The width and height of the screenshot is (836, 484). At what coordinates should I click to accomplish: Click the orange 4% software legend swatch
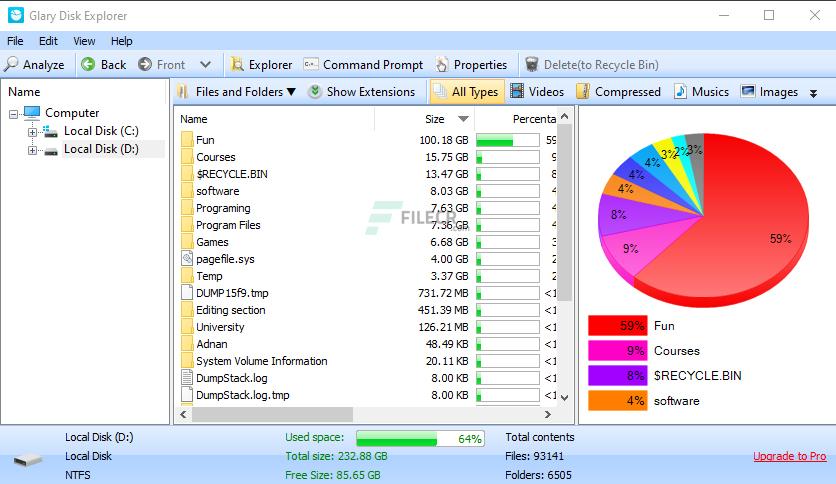point(617,400)
